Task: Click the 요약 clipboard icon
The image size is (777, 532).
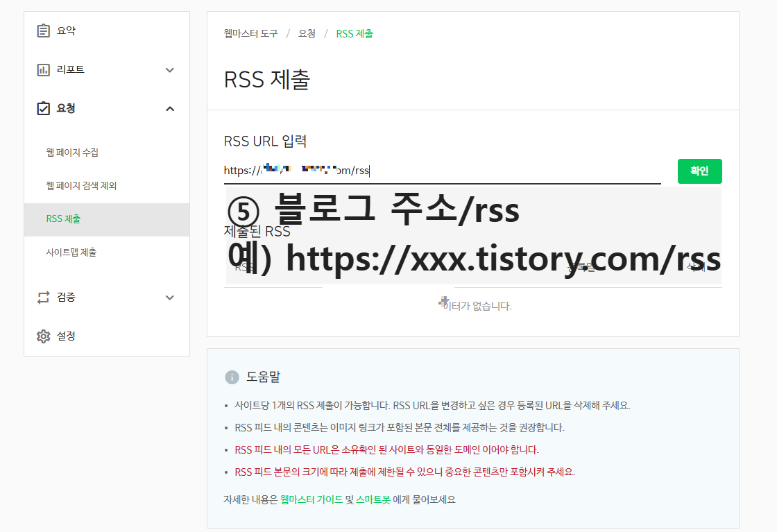Action: pyautogui.click(x=44, y=31)
